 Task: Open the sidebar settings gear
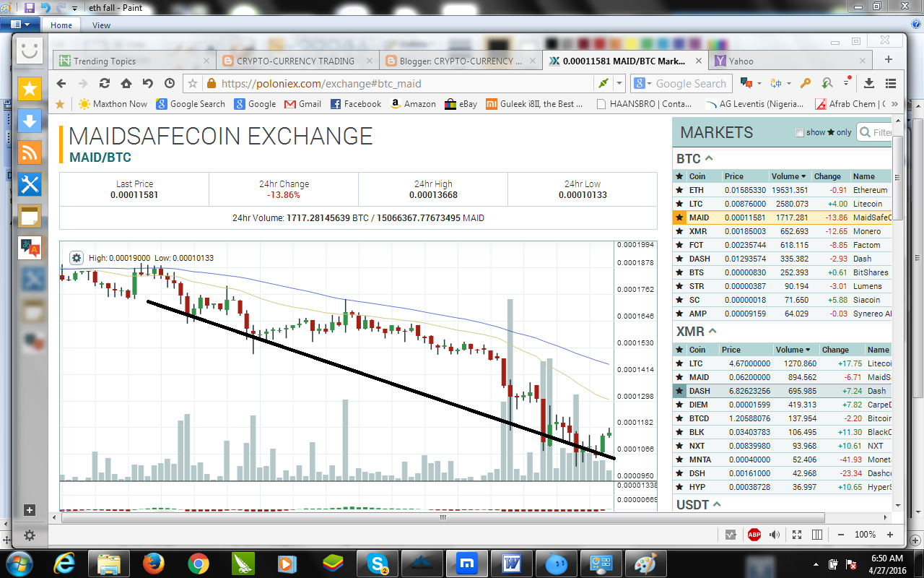point(30,535)
